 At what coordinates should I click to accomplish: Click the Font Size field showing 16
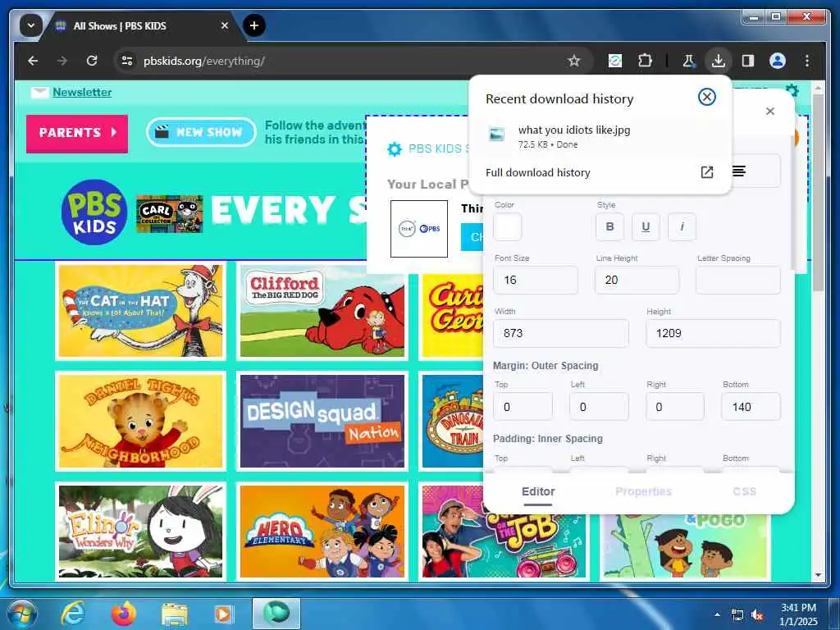point(535,280)
